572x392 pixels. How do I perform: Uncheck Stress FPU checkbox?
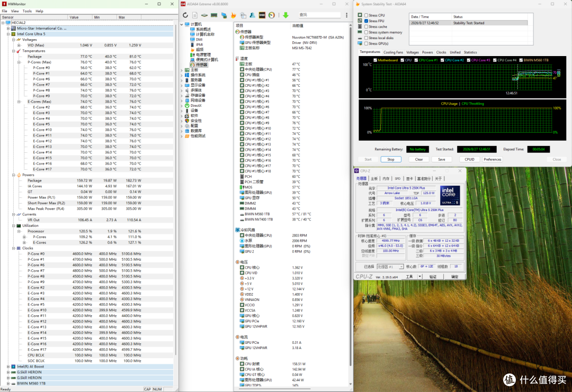click(367, 21)
